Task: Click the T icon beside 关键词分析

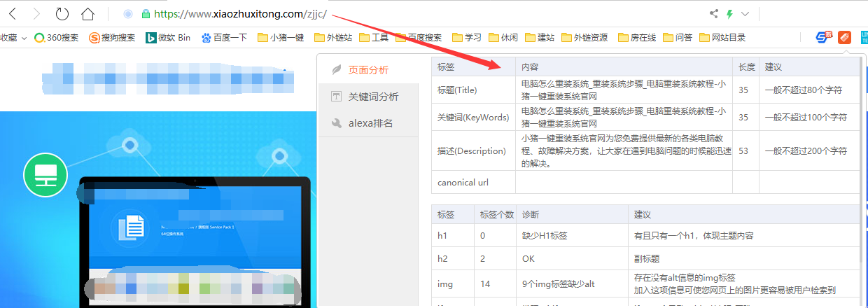Action: pyautogui.click(x=337, y=97)
